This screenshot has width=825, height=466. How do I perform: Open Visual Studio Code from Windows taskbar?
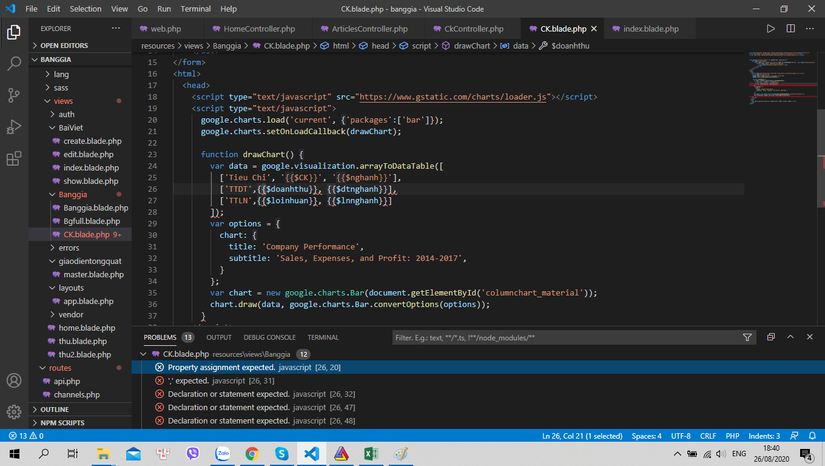(311, 454)
